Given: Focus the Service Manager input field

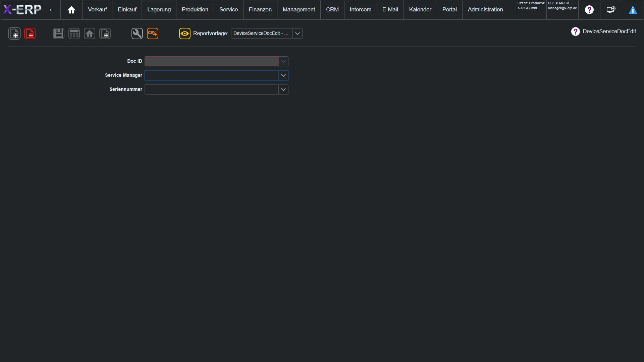Looking at the screenshot, I should [x=211, y=75].
